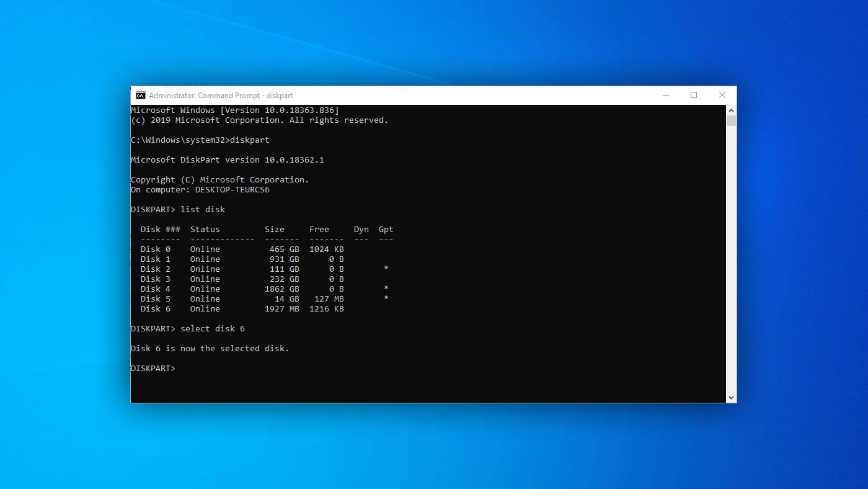
Task: Click 'Microsoft DiskPart version 10.0.18362.1' line
Action: click(228, 159)
